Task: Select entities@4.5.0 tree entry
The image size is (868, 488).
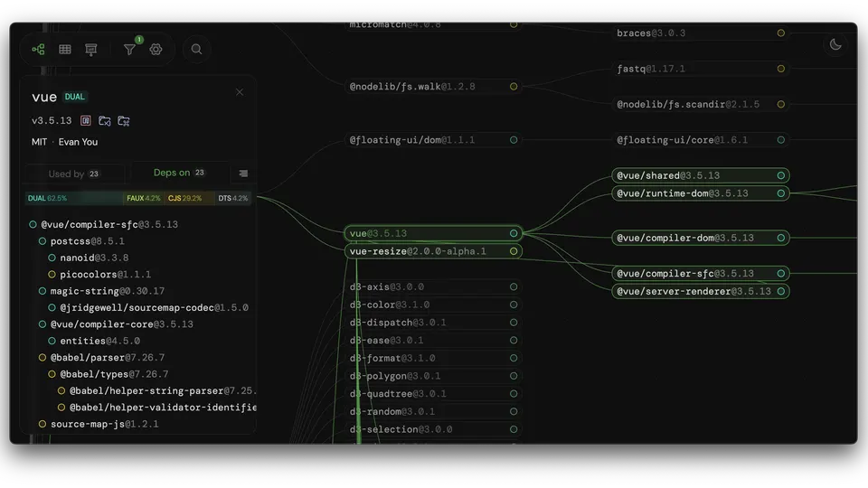Action: click(x=99, y=341)
